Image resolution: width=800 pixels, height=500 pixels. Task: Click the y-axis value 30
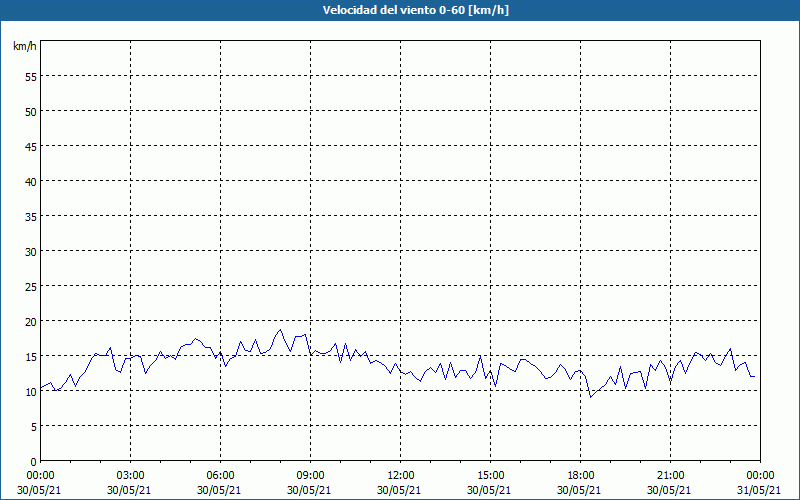coord(31,252)
